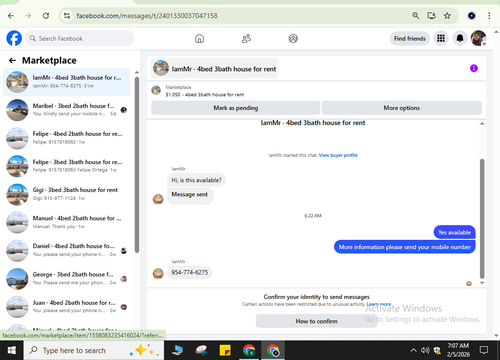The image size is (500, 360).
Task: Open Juan 4bed 2bath conversation
Action: (x=67, y=307)
